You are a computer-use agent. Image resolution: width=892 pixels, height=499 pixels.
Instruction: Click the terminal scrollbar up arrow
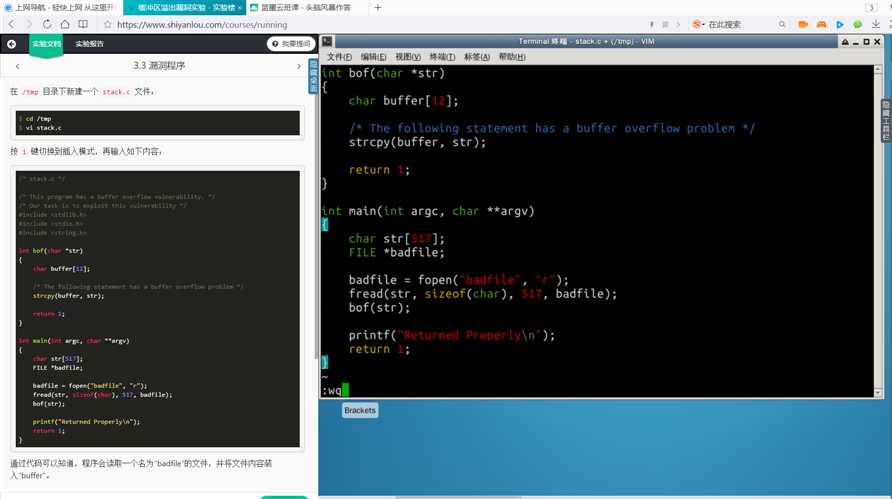[878, 69]
